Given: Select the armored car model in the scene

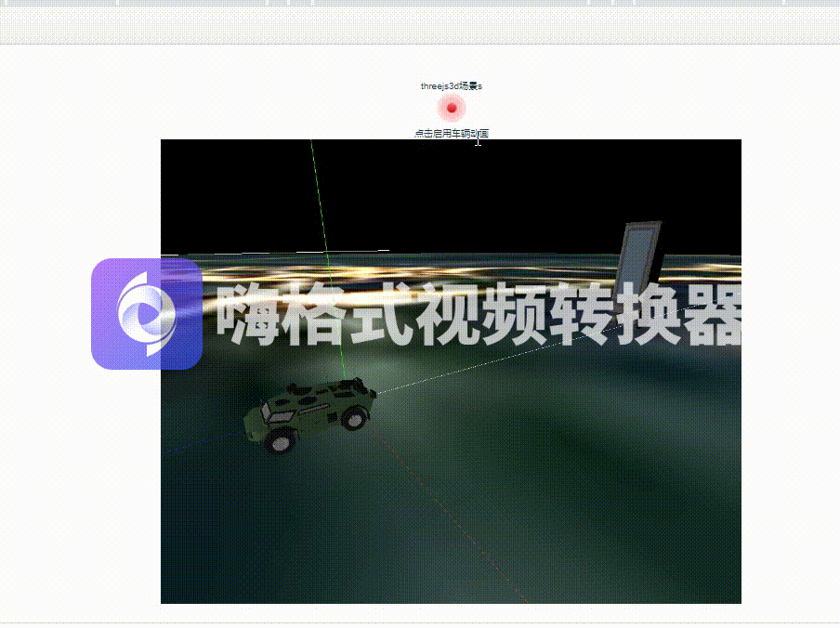Looking at the screenshot, I should coord(311,409).
